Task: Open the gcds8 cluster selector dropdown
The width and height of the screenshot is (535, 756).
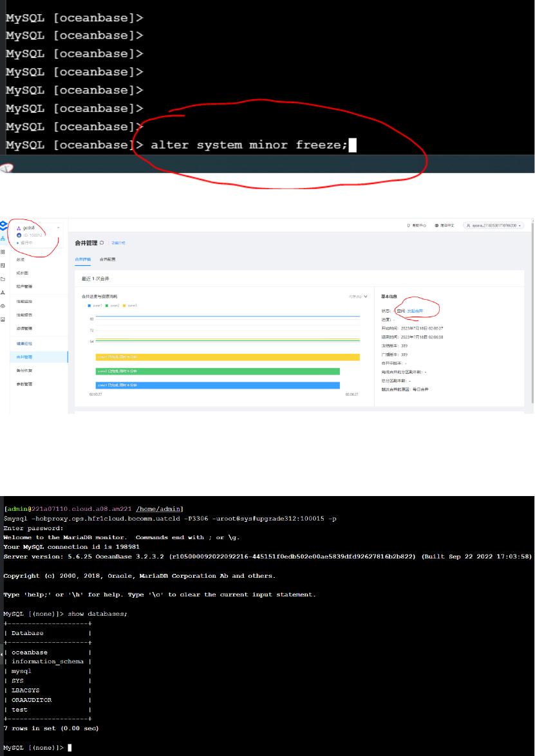Action: tap(59, 228)
